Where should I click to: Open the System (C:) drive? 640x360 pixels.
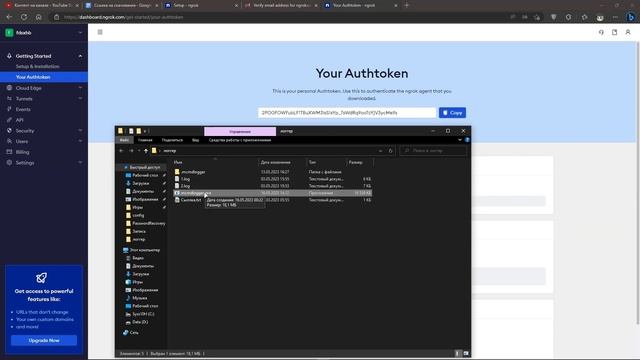pyautogui.click(x=143, y=314)
